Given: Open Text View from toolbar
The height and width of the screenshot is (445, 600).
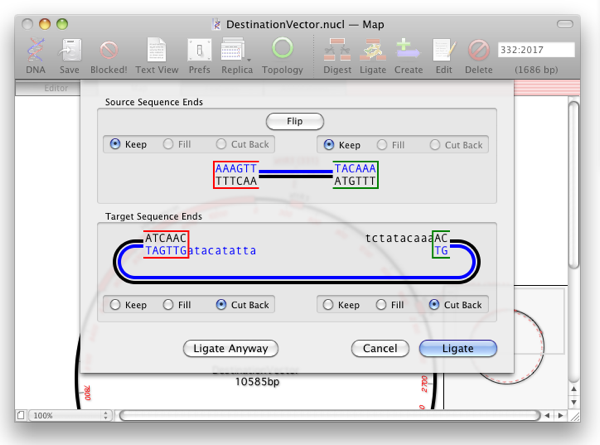Looking at the screenshot, I should click(x=157, y=55).
